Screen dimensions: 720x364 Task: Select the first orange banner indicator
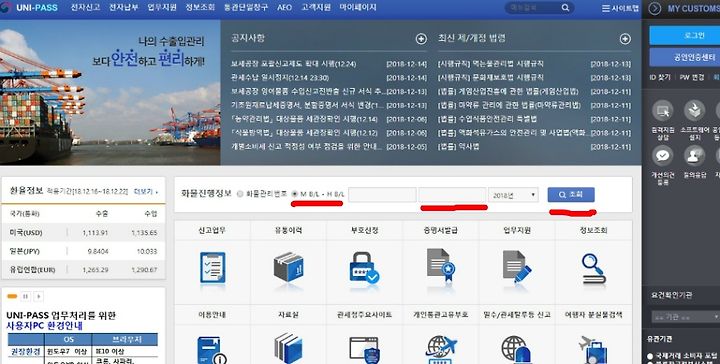pyautogui.click(x=12, y=297)
